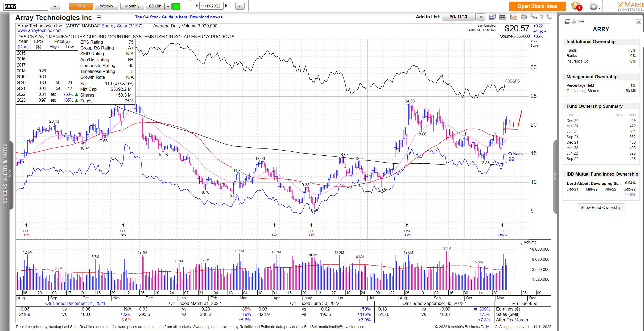The width and height of the screenshot is (644, 331).
Task: Open help via the question mark icon
Action: click(x=542, y=17)
